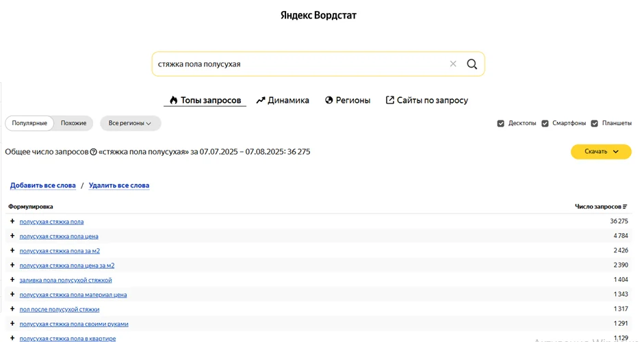Open the 'полусухая стяжка пола своими руками' link

pos(74,324)
